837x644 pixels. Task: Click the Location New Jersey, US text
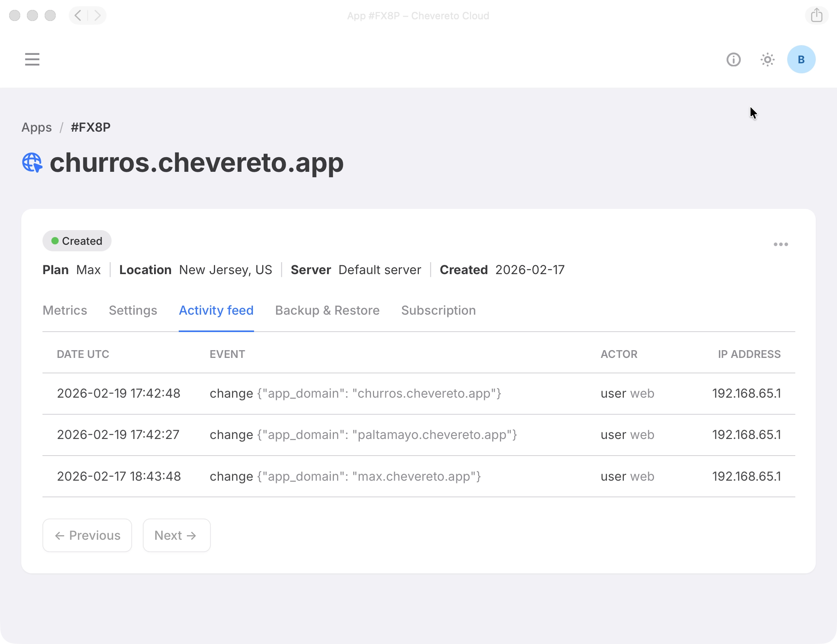tap(196, 270)
